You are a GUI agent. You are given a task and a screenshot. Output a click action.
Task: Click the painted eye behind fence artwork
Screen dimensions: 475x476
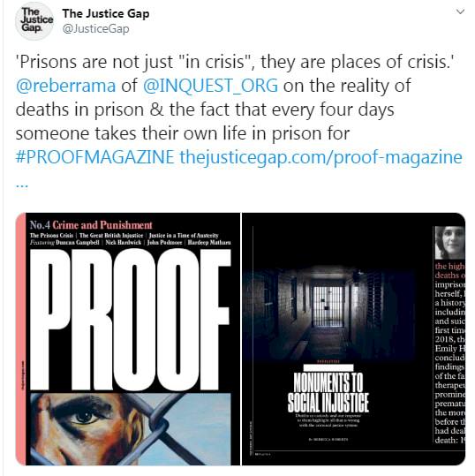coord(131,428)
